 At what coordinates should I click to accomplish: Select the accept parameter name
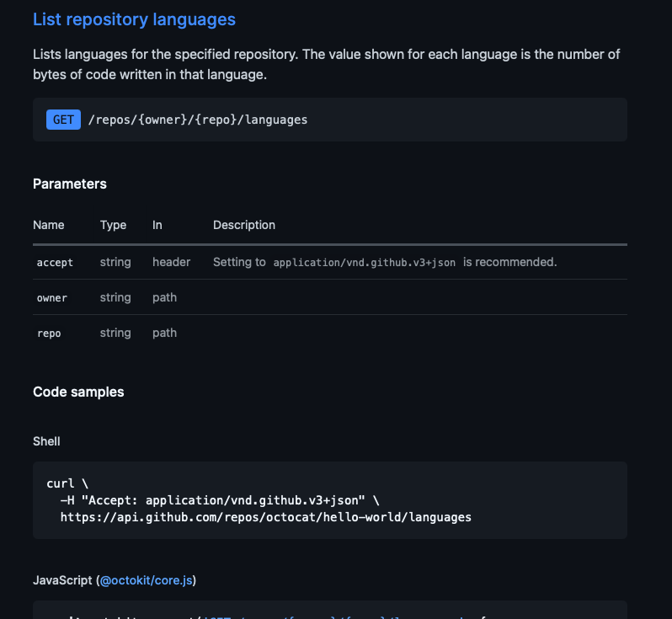click(x=55, y=263)
